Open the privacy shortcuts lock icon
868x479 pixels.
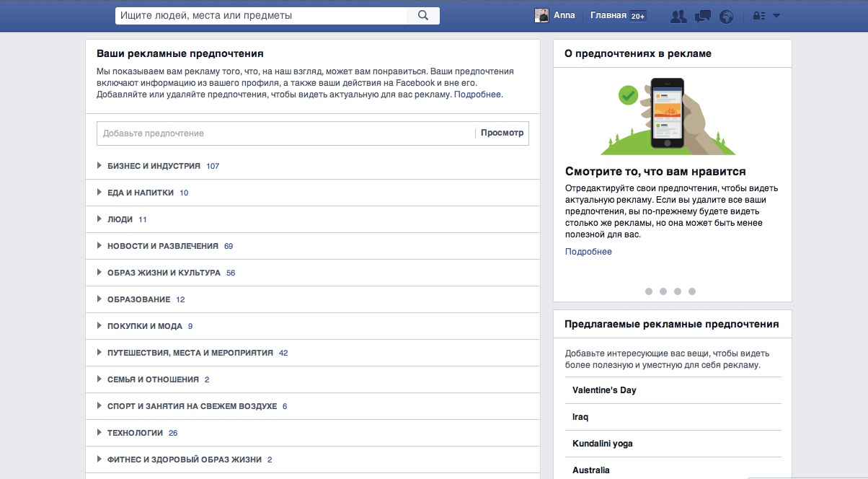coord(758,16)
